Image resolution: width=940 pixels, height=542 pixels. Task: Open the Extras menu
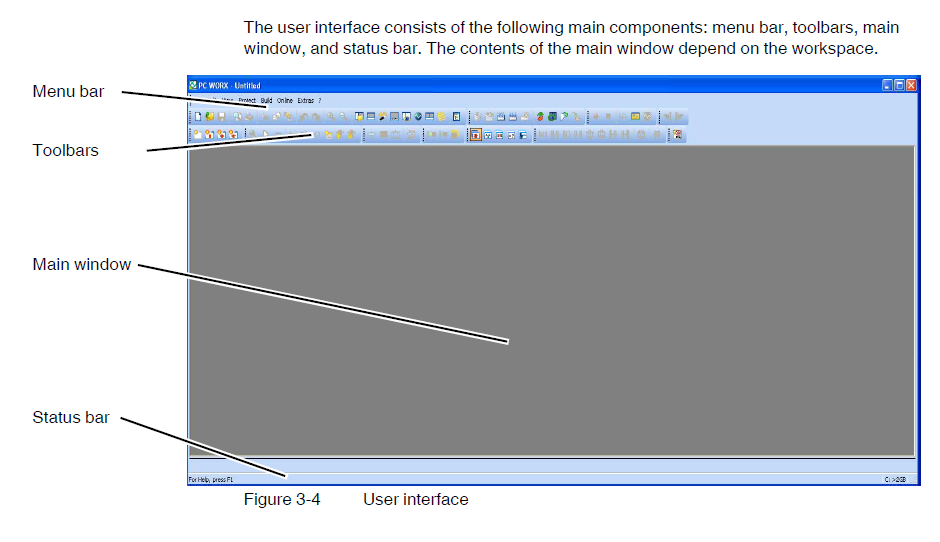[x=305, y=101]
